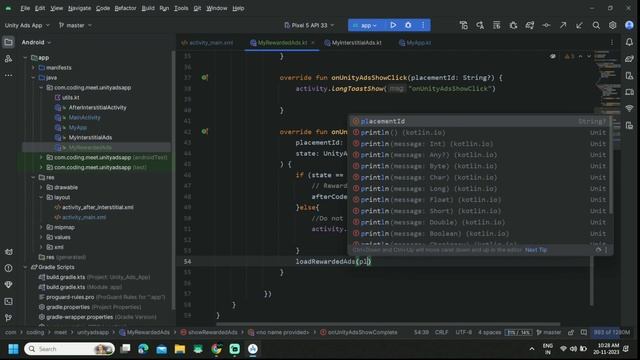Click Windows Start button
Viewport: 640px width, 360px height.
pyautogui.click(x=13, y=349)
